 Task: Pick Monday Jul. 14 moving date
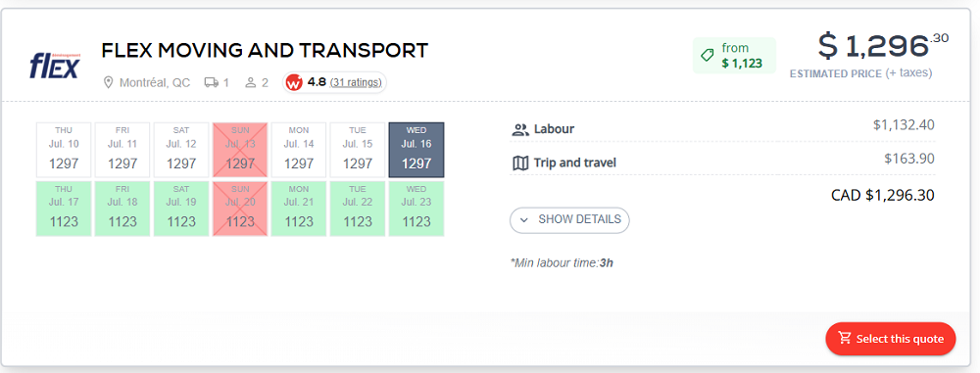pyautogui.click(x=299, y=150)
